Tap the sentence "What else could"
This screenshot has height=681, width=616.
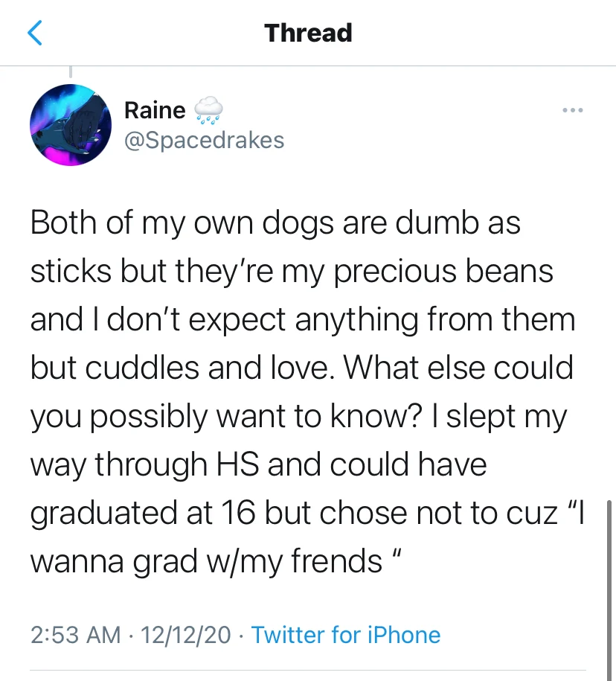click(458, 368)
